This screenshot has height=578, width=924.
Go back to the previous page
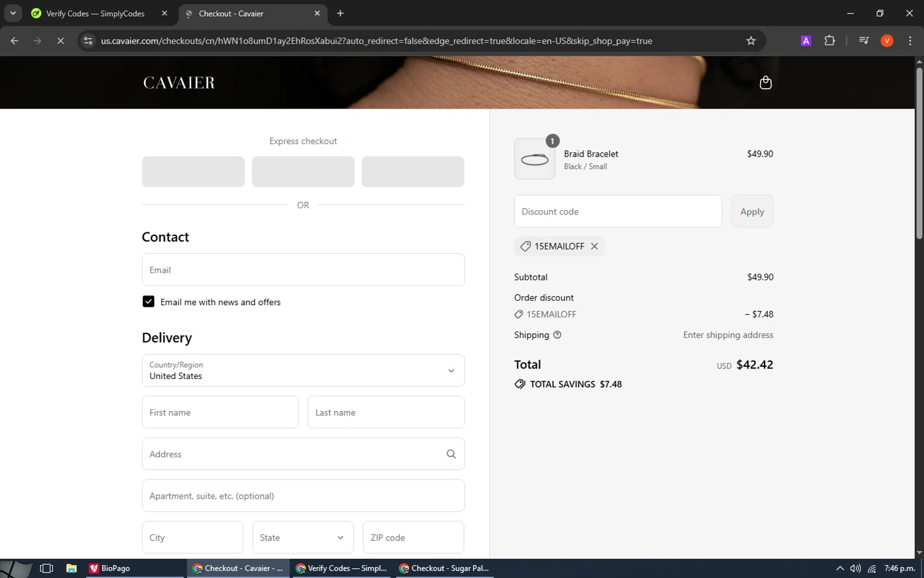[x=15, y=41]
